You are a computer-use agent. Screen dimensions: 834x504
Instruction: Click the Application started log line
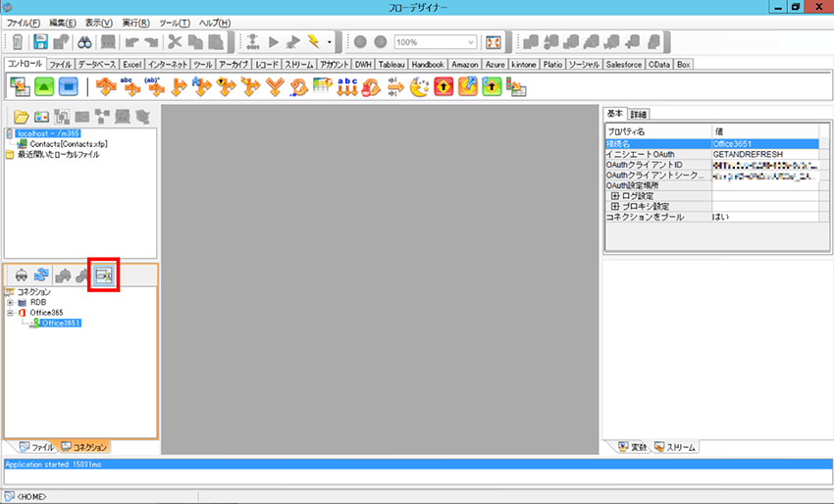tap(418, 464)
